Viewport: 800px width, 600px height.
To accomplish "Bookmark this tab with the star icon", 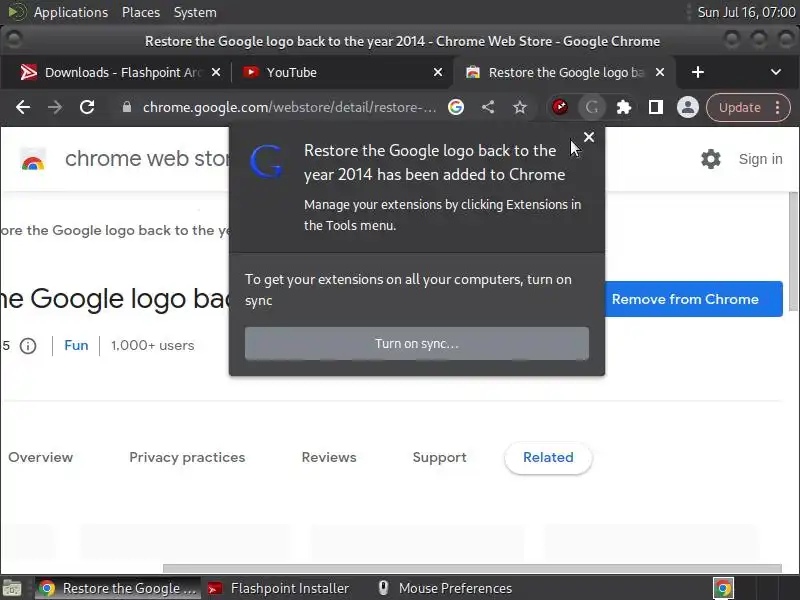I will [x=520, y=107].
